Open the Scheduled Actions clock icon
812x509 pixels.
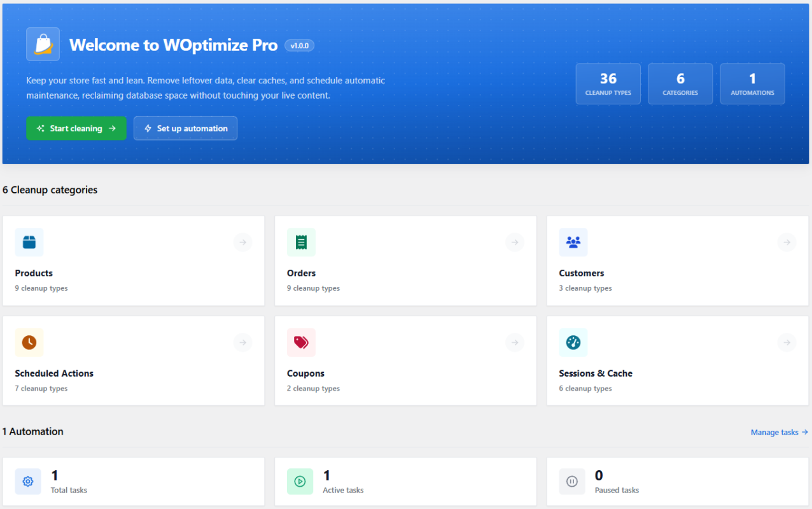tap(29, 342)
